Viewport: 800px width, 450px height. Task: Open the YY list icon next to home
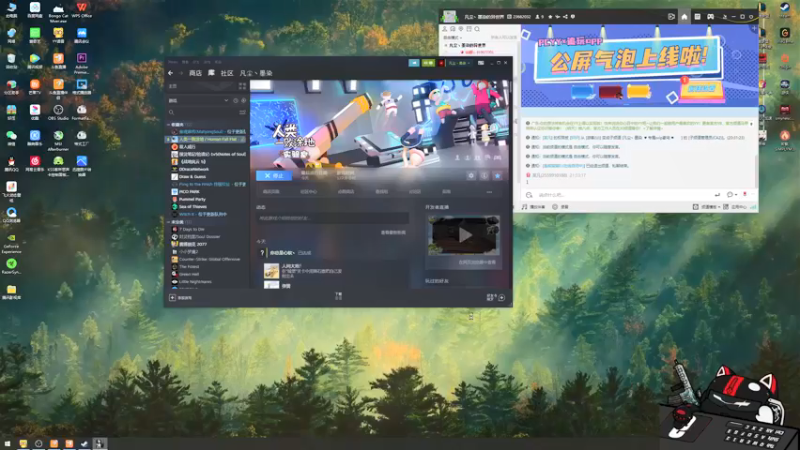click(x=697, y=16)
